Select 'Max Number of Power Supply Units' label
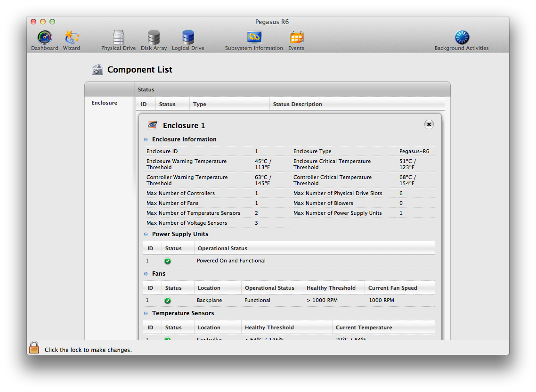This screenshot has width=536, height=392. click(337, 213)
